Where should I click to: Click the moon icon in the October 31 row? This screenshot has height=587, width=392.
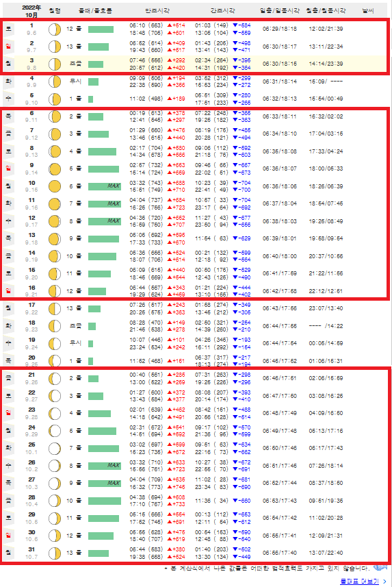tap(55, 553)
